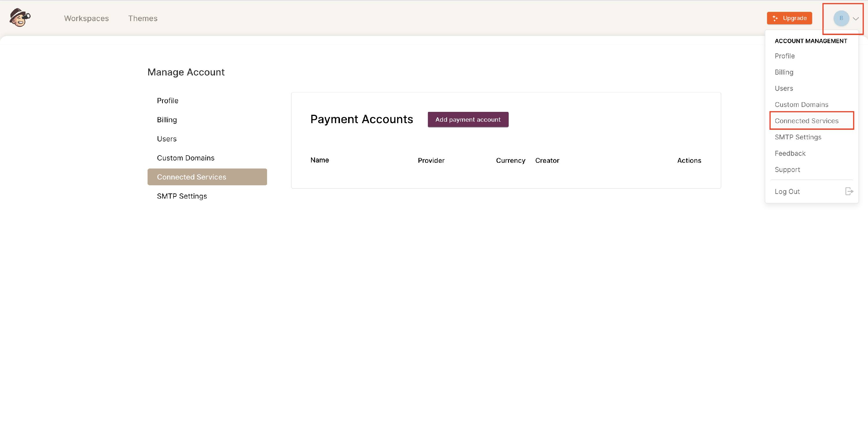Click the Provider column header
The width and height of the screenshot is (868, 446).
coord(431,160)
